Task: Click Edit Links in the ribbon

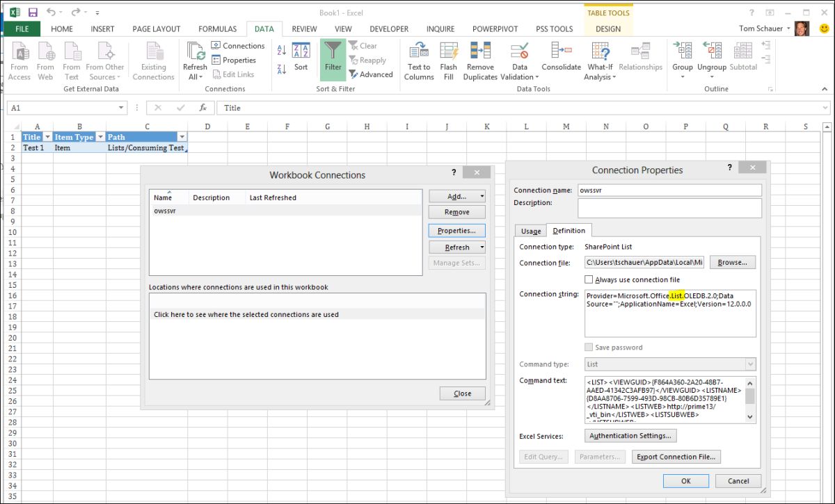Action: [x=233, y=74]
